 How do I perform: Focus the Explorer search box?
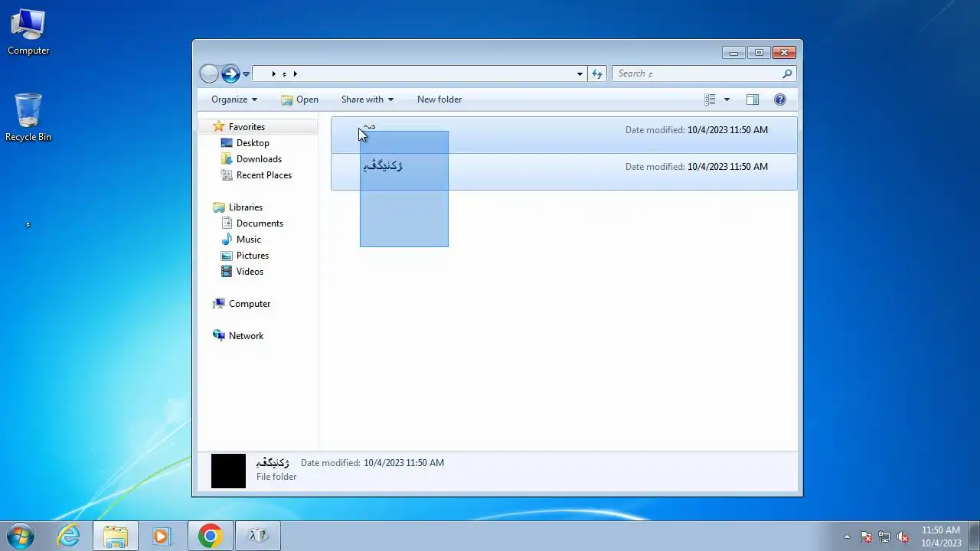tap(696, 73)
